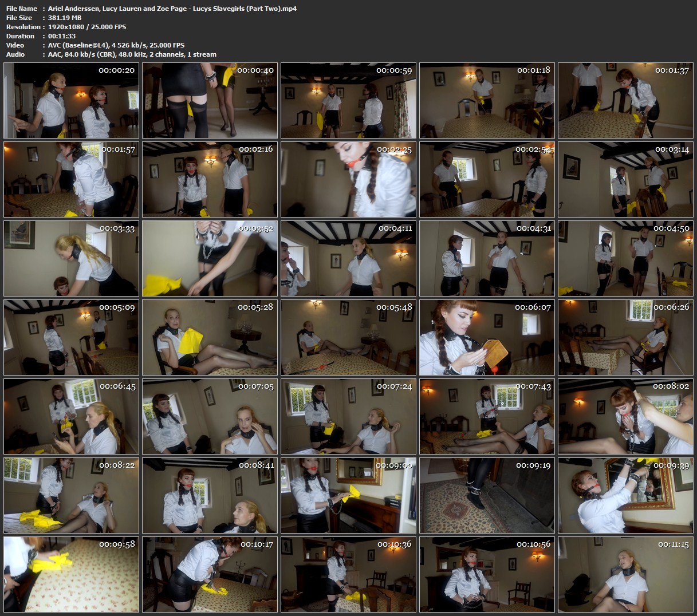Image resolution: width=697 pixels, height=616 pixels.
Task: Select the frame labeled 00:09:19
Action: pos(487,496)
